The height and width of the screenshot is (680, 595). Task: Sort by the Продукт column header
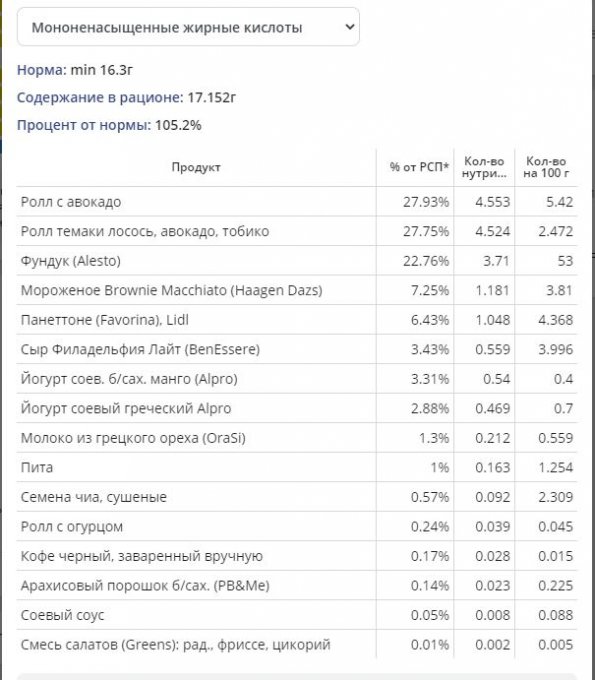(x=196, y=167)
